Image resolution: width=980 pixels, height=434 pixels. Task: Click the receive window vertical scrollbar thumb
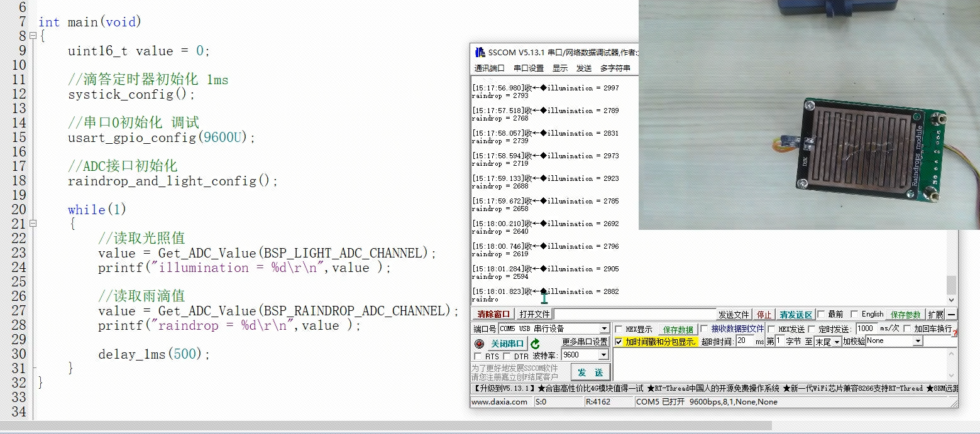coord(951,284)
